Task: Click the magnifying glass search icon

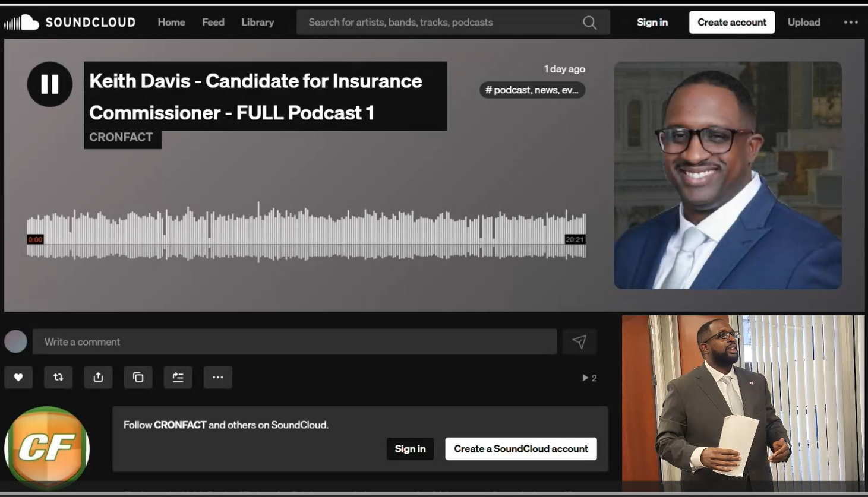Action: coord(589,23)
